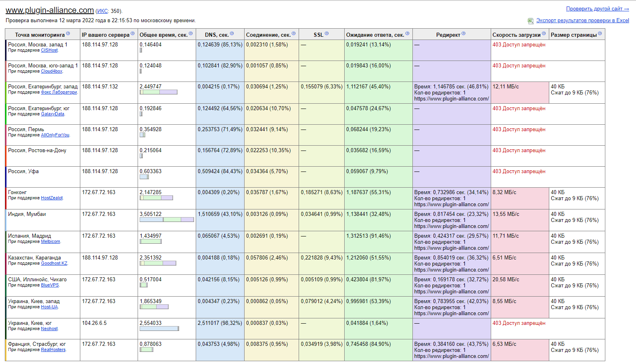Click Франция, Страсбург, юг cell
This screenshot has width=636, height=364.
pyautogui.click(x=43, y=350)
